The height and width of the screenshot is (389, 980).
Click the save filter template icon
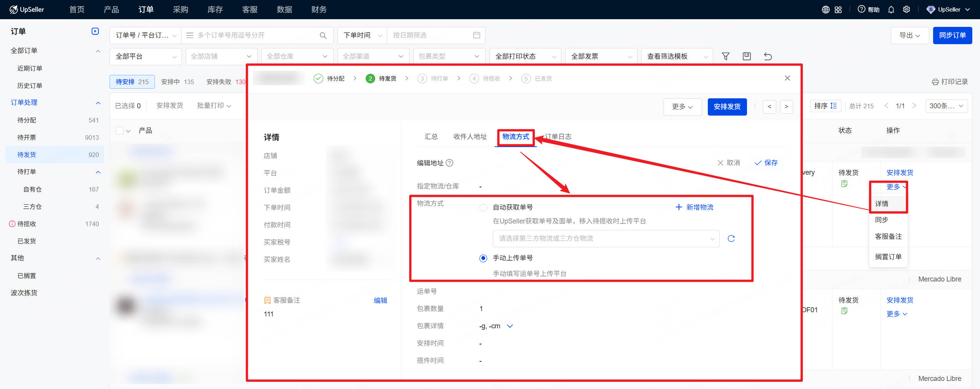pos(747,56)
